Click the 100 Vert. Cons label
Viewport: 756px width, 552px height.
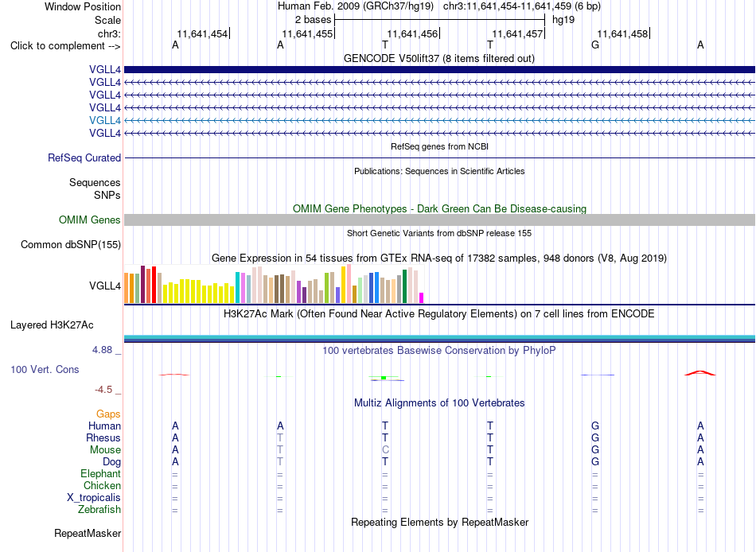45,369
